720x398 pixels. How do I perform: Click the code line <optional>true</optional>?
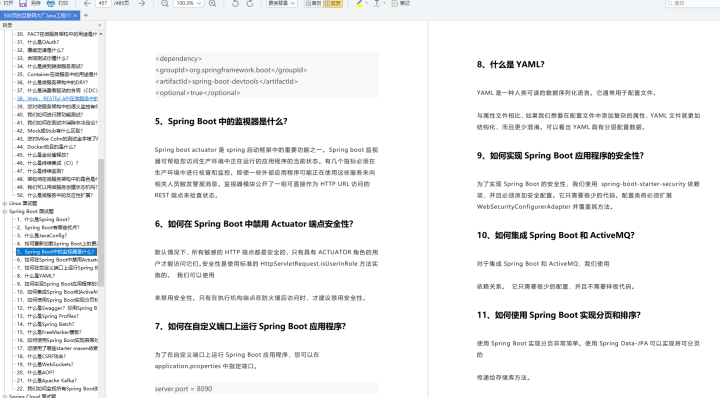point(197,93)
